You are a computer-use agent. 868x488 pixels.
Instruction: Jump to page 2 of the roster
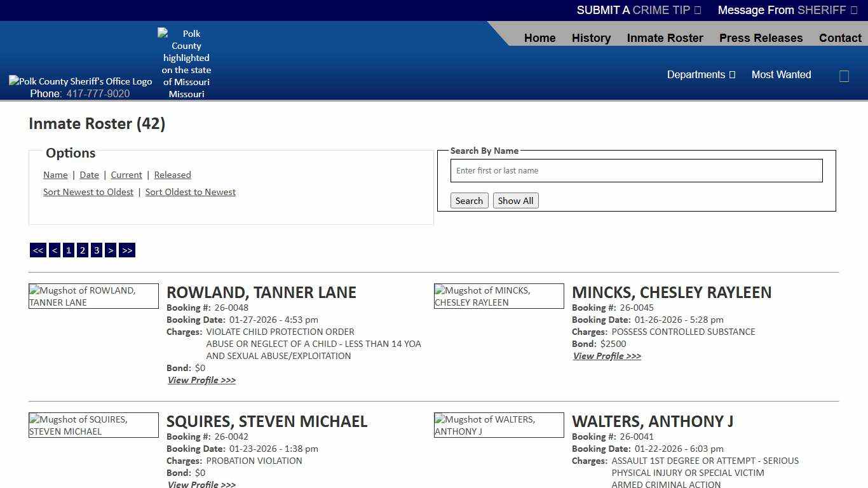[x=82, y=250]
